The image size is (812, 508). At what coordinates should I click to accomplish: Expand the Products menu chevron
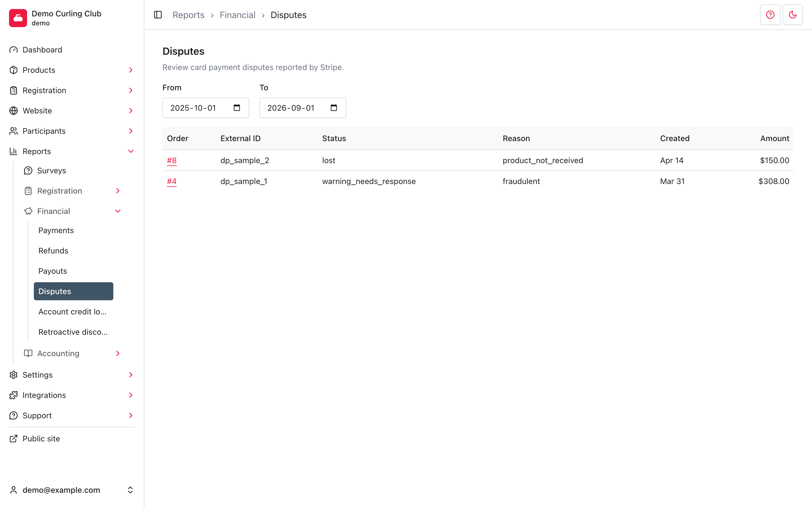pos(131,70)
